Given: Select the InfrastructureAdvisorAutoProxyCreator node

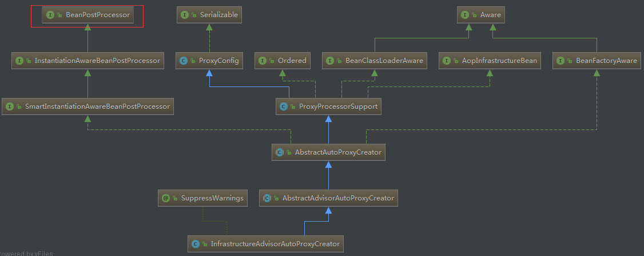Looking at the screenshot, I should click(x=266, y=243).
